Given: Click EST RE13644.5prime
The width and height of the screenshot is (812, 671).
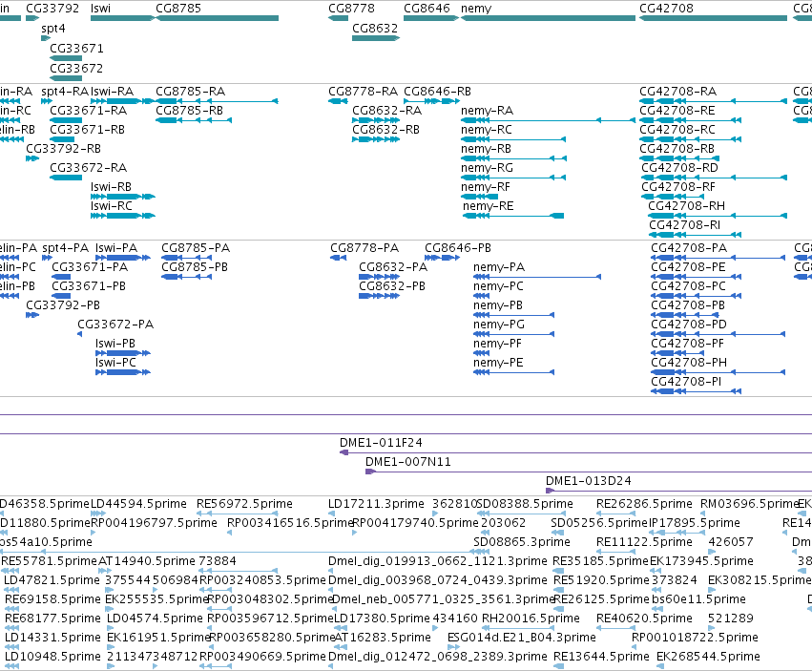Looking at the screenshot, I should (601, 657).
